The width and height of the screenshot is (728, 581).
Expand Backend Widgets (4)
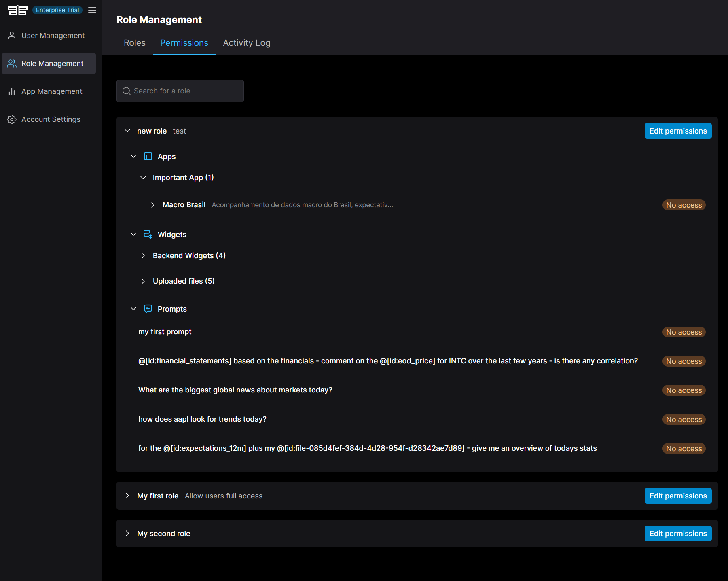143,256
